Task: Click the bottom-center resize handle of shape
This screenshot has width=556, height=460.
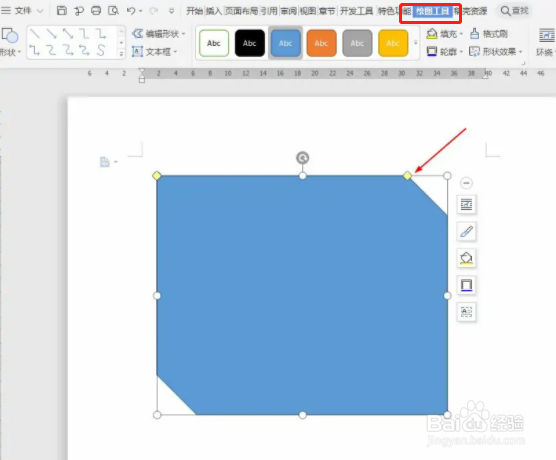Action: pos(302,415)
